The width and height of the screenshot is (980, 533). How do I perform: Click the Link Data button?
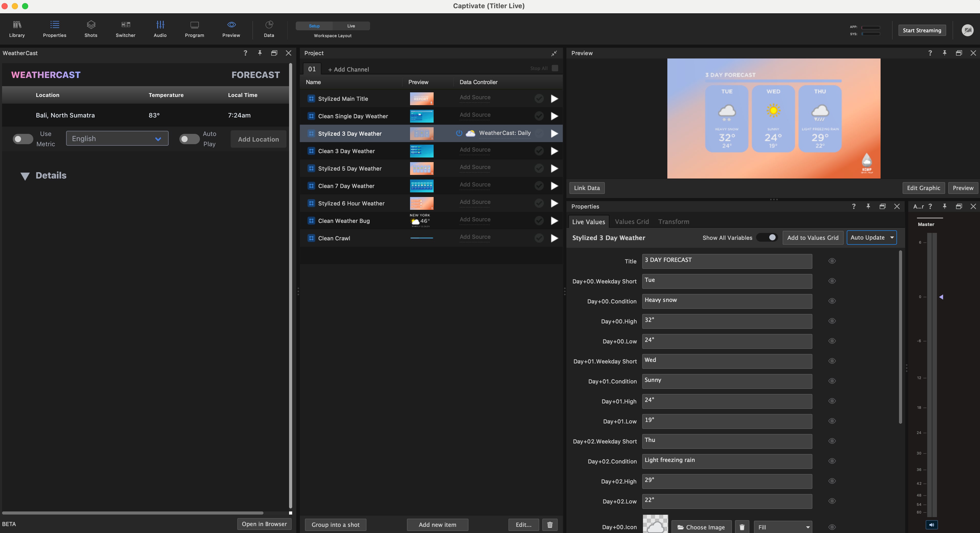pos(587,188)
